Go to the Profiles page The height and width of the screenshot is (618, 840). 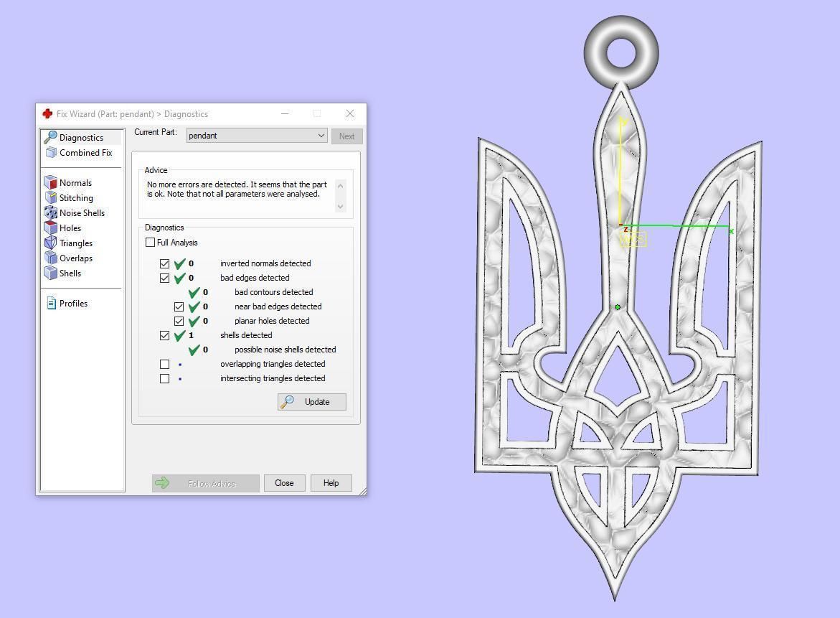point(73,303)
